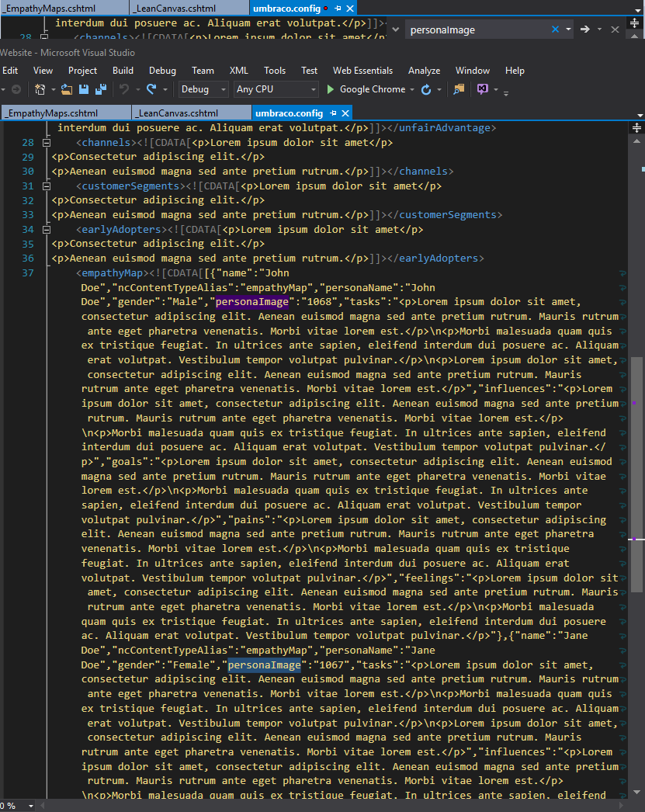Open the View menu
The image size is (645, 812).
[43, 71]
